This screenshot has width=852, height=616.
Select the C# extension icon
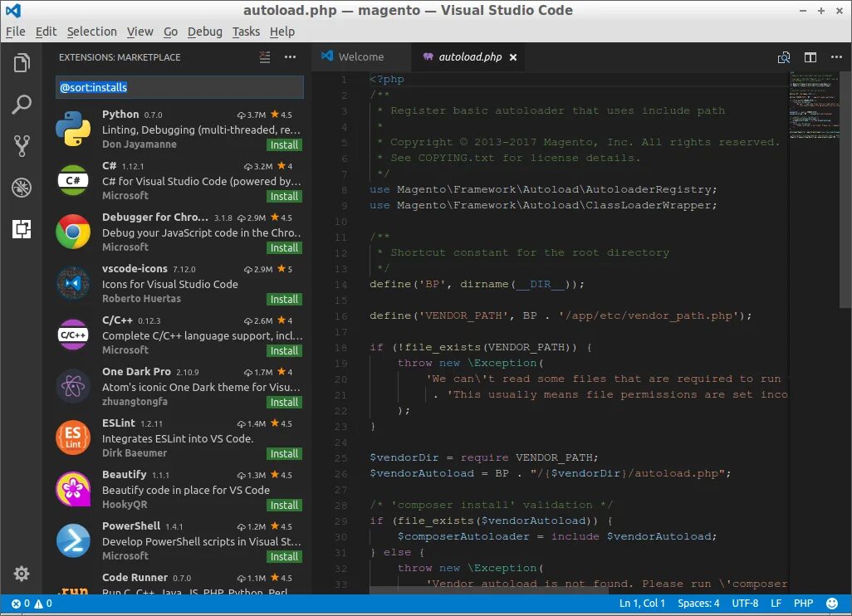[73, 180]
